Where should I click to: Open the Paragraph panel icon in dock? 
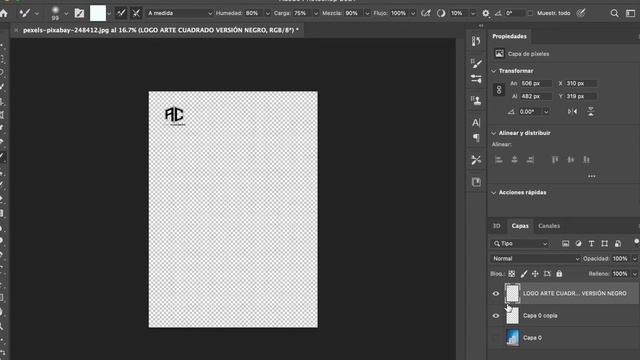click(476, 138)
